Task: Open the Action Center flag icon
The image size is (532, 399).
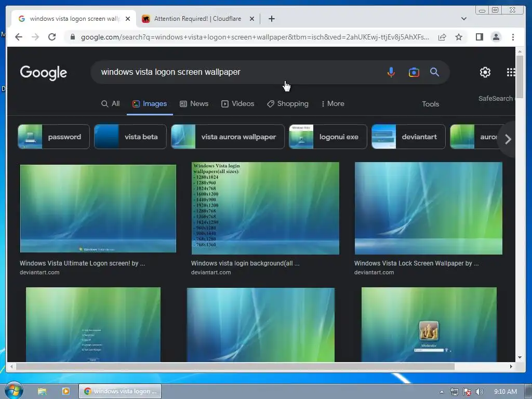Action: [x=467, y=392]
